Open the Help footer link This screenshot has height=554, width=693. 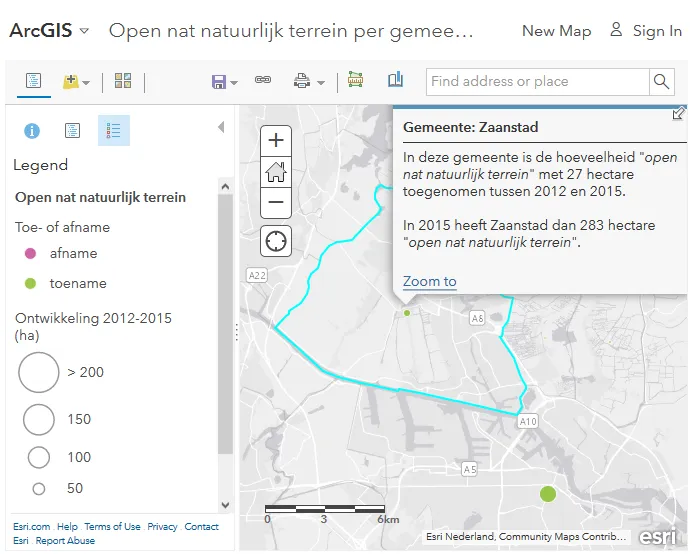[x=67, y=527]
